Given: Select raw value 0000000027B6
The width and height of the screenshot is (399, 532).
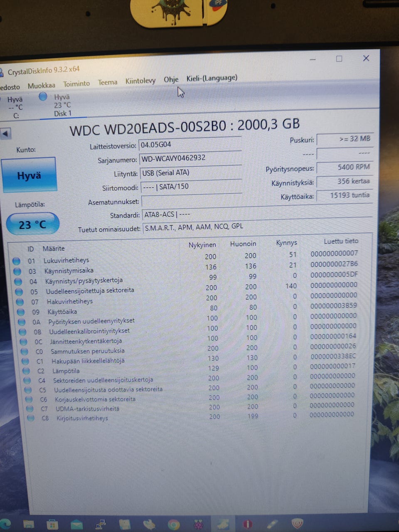Looking at the screenshot, I should (334, 264).
